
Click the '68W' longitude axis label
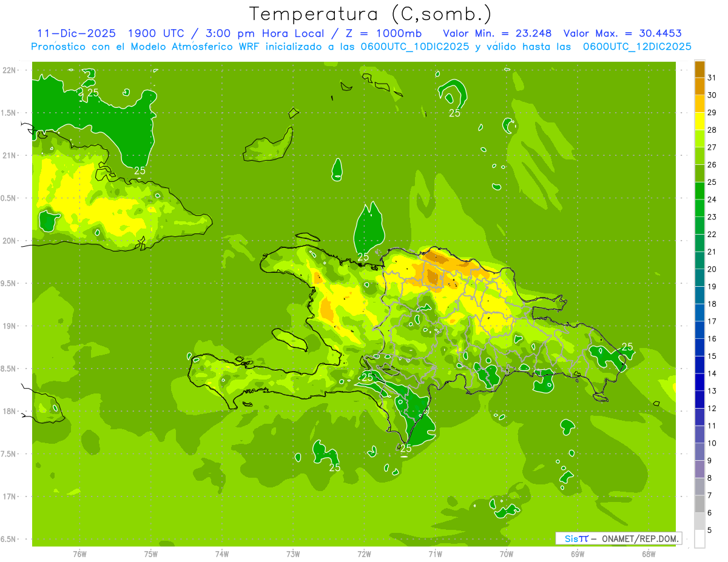[x=649, y=554]
